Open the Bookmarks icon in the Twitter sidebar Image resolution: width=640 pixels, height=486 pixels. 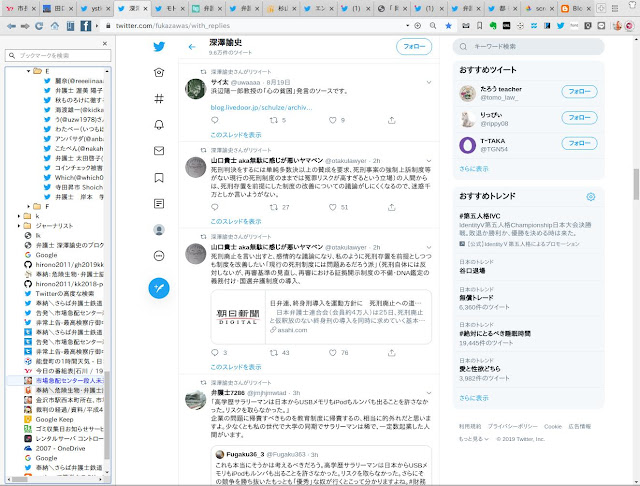point(159,177)
